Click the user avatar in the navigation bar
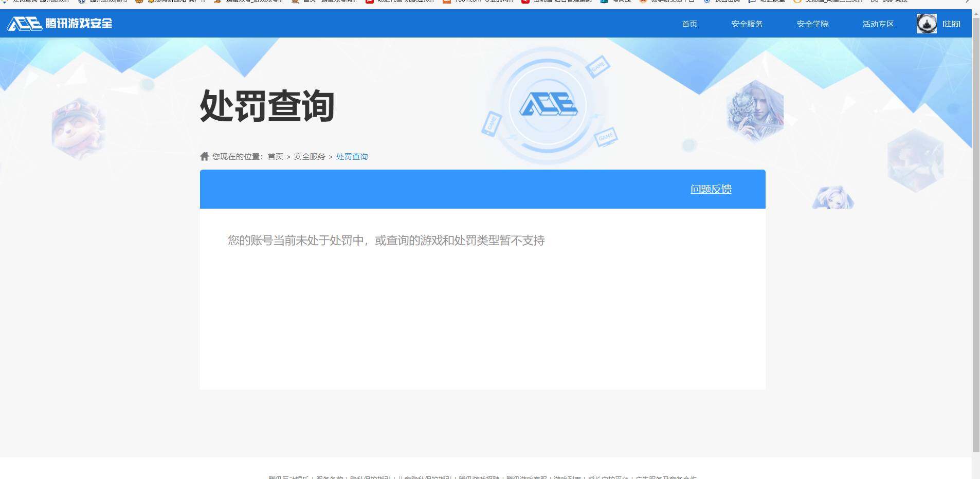 tap(927, 23)
